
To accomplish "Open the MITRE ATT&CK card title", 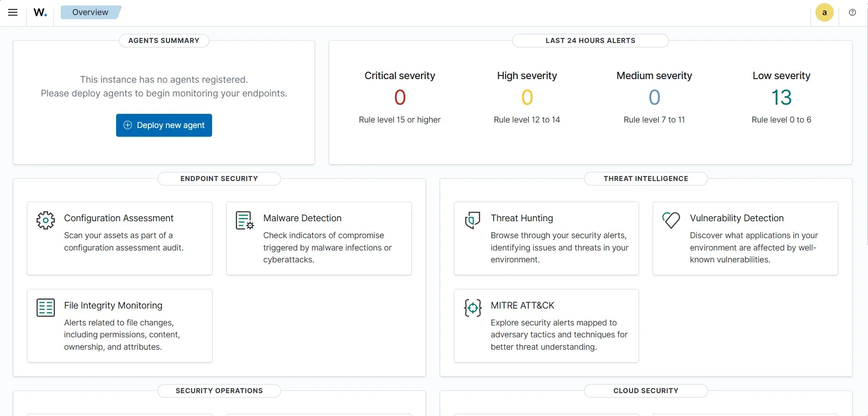I will tap(522, 305).
